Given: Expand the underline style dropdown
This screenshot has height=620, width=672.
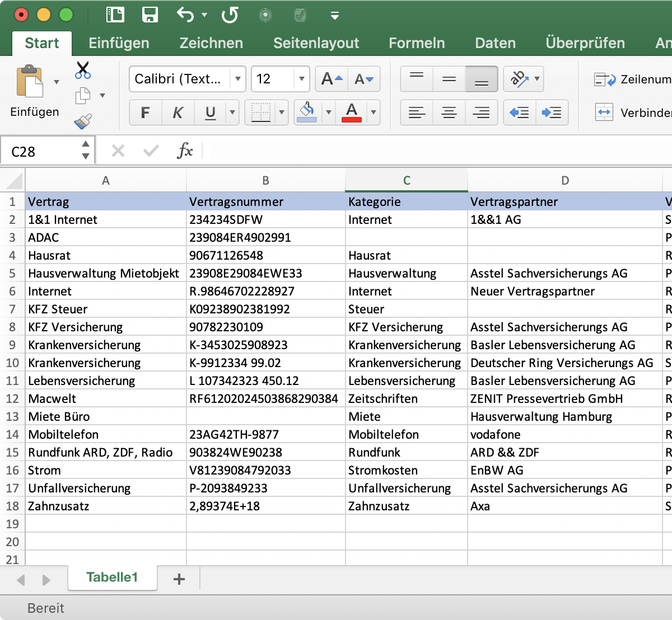Looking at the screenshot, I should [232, 112].
